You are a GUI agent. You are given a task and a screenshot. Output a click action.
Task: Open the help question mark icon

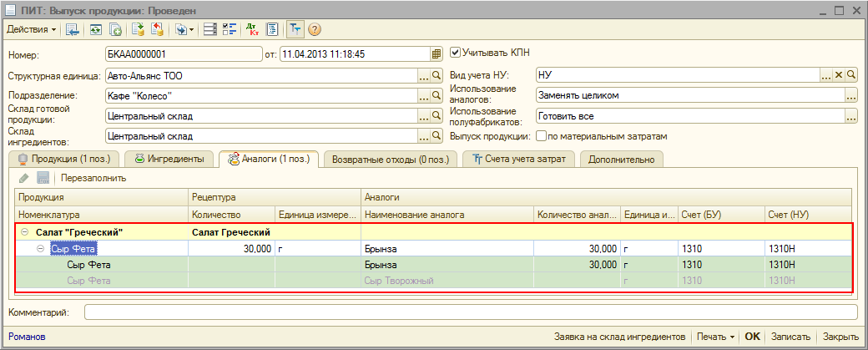click(315, 29)
